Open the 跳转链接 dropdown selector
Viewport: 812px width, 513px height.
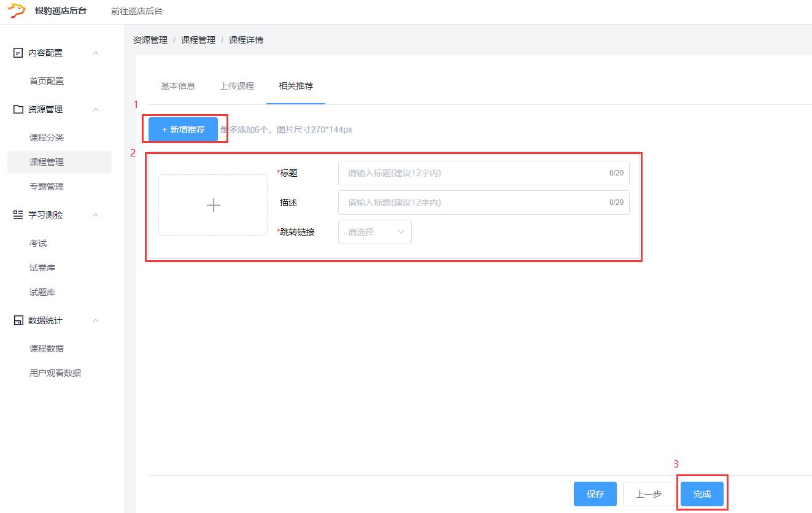[x=374, y=232]
